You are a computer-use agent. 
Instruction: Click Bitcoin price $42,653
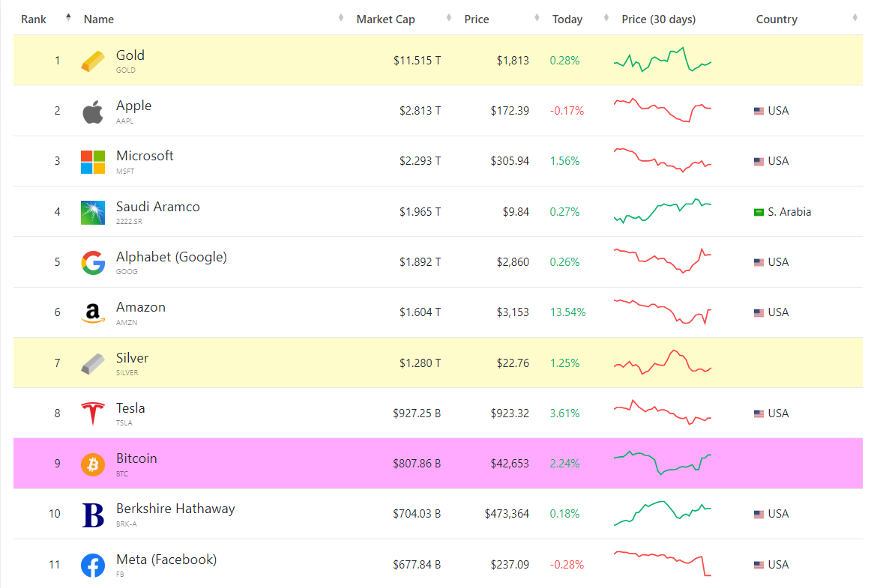click(510, 464)
